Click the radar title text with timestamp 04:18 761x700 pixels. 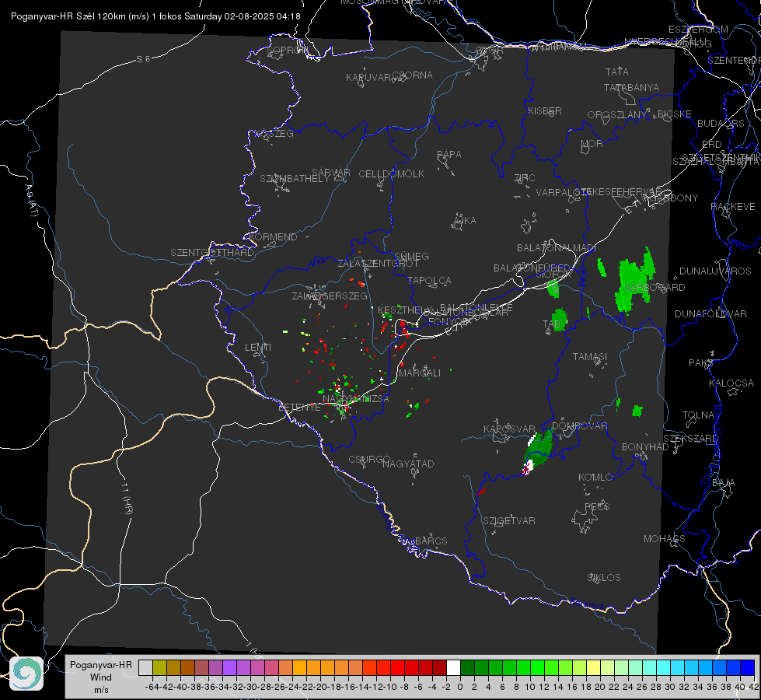155,16
